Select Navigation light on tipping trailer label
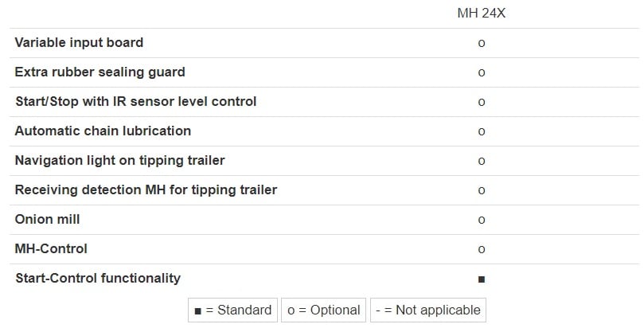 [x=120, y=161]
